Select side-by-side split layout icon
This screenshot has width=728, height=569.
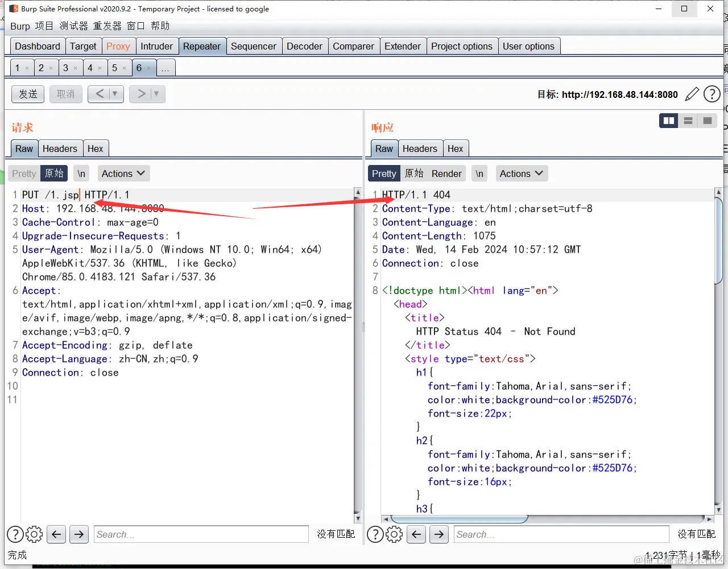tap(669, 121)
